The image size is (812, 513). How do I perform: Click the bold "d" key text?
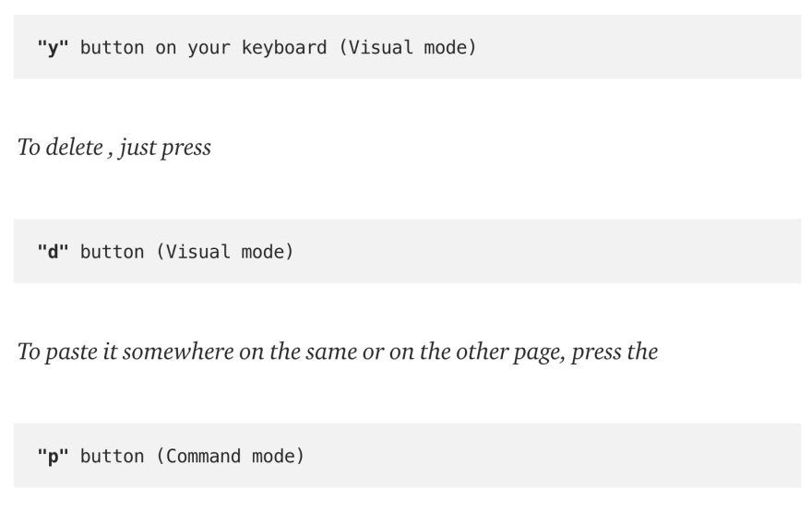(x=53, y=252)
